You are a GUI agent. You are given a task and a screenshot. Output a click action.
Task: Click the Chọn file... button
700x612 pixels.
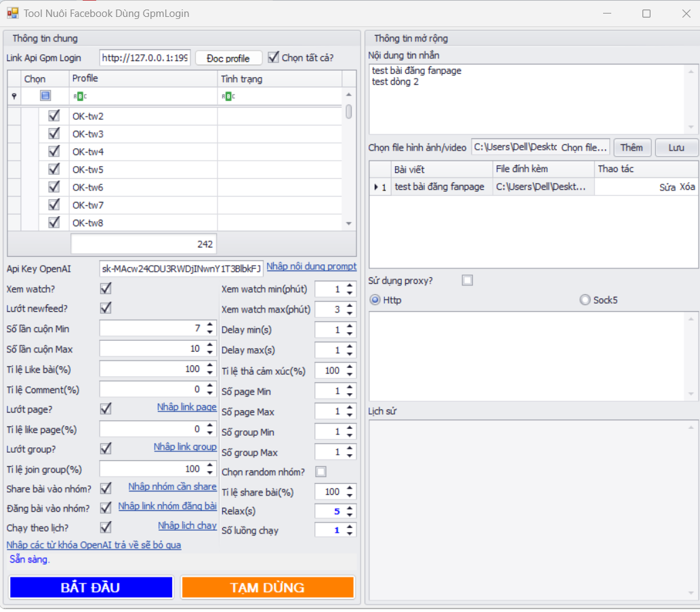(x=584, y=147)
